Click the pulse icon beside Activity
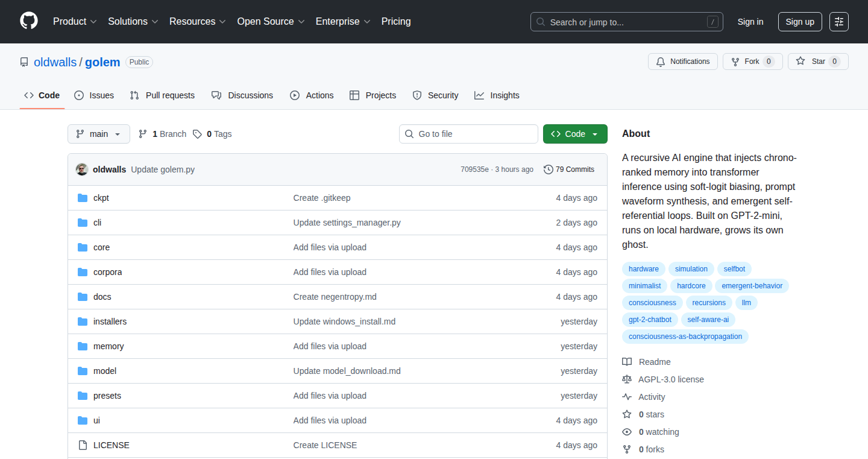868x459 pixels. 627,397
